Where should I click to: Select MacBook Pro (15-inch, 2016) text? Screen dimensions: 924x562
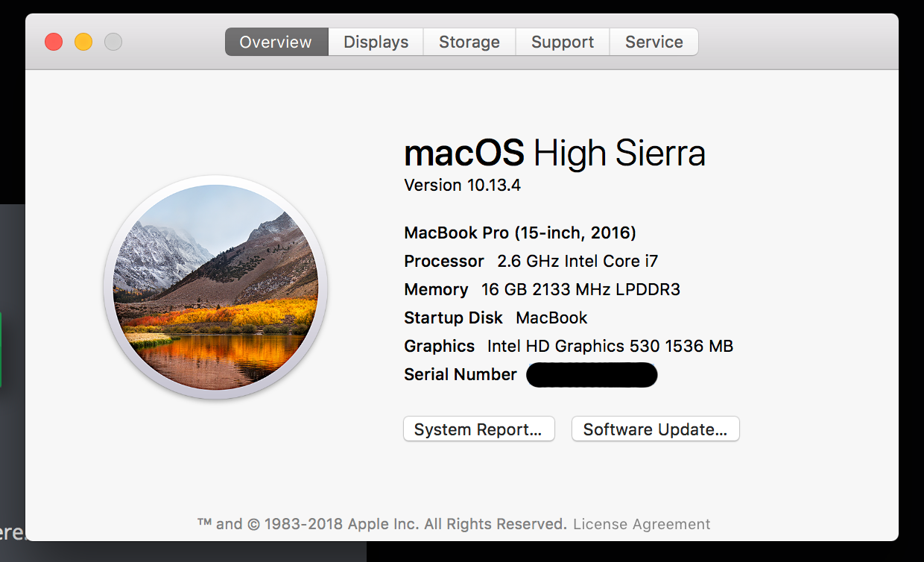520,233
